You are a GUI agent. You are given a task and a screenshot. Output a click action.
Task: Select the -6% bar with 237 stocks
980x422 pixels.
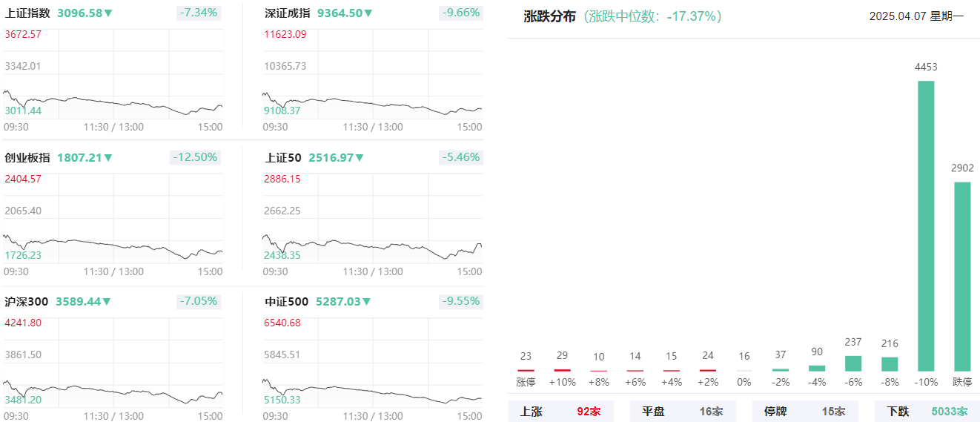pos(853,363)
